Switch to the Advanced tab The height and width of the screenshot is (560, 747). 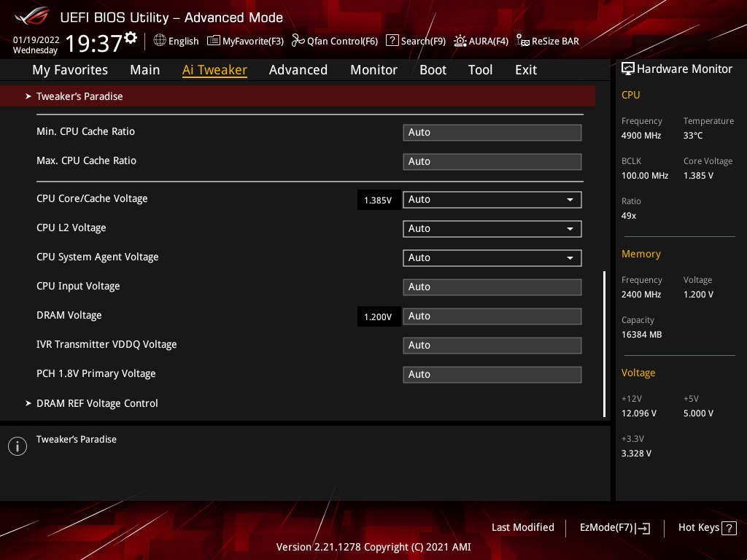[x=298, y=70]
